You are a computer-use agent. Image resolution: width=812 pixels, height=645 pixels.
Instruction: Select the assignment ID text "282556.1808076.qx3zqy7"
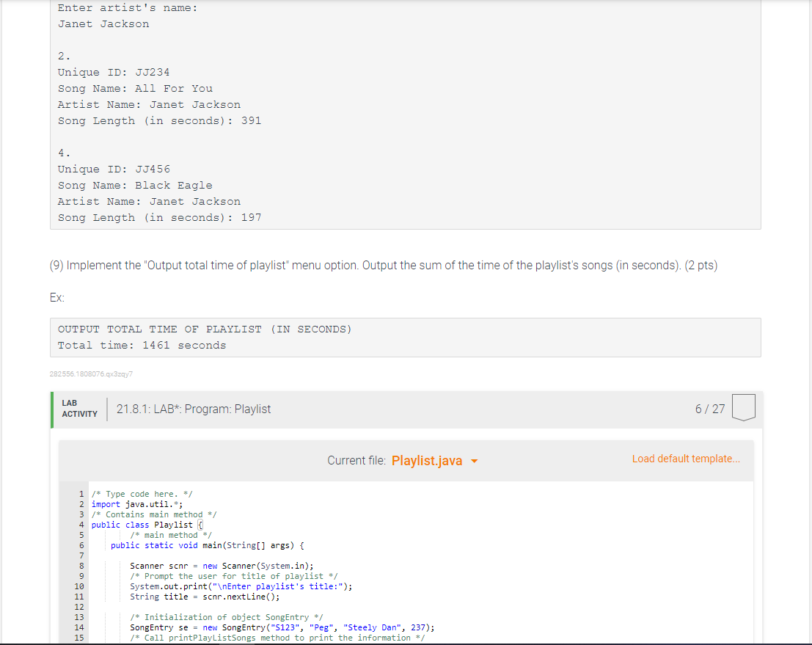pos(90,374)
